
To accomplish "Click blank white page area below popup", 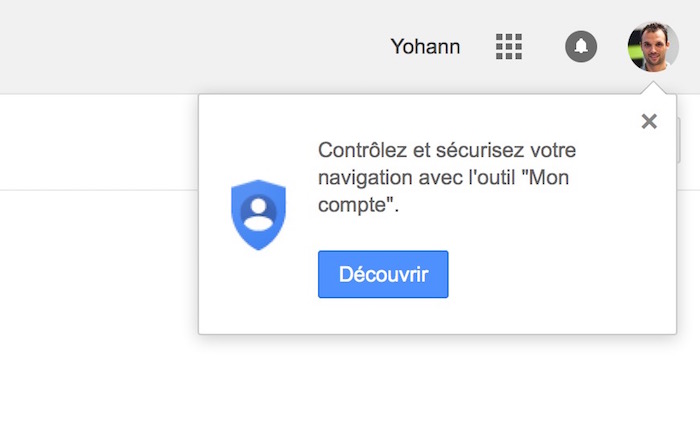I will click(350, 390).
